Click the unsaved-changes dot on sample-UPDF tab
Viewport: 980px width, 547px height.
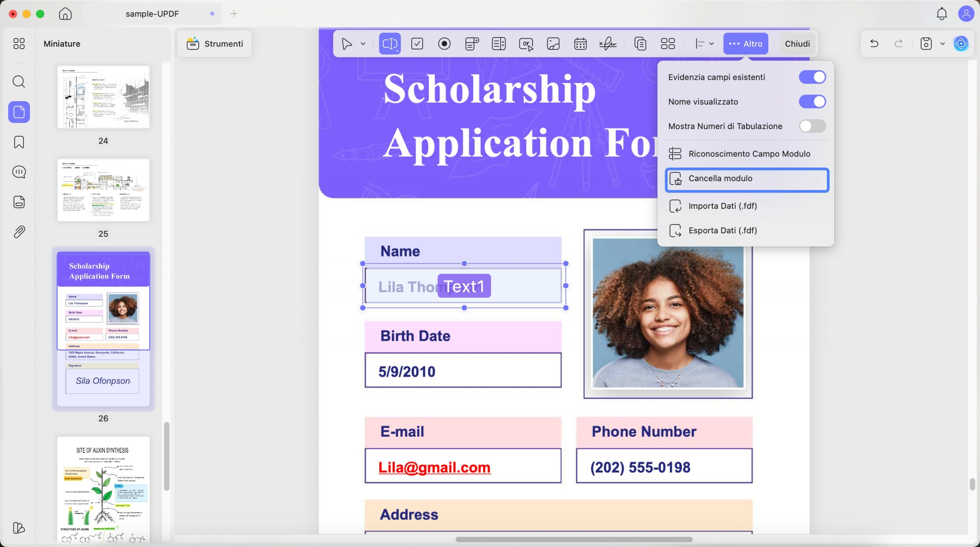click(x=212, y=14)
